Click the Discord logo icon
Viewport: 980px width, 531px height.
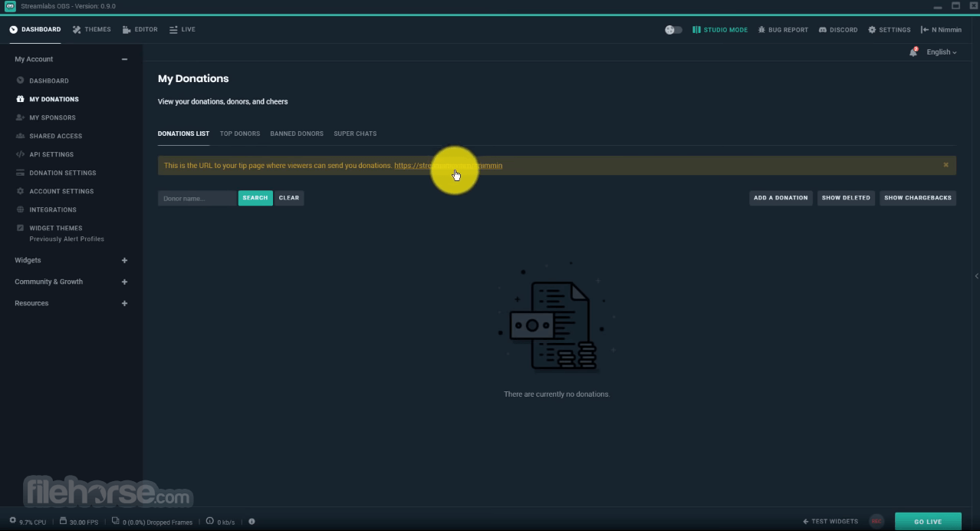pyautogui.click(x=823, y=30)
